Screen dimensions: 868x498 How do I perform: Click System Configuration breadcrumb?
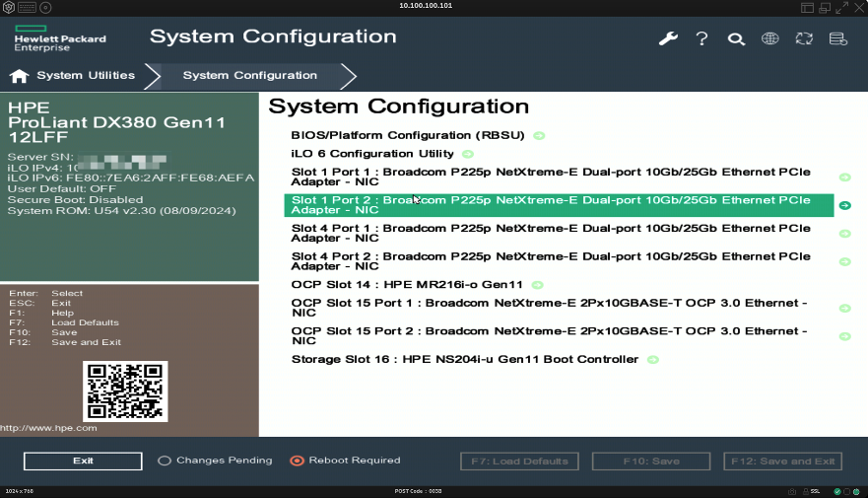[x=250, y=75]
